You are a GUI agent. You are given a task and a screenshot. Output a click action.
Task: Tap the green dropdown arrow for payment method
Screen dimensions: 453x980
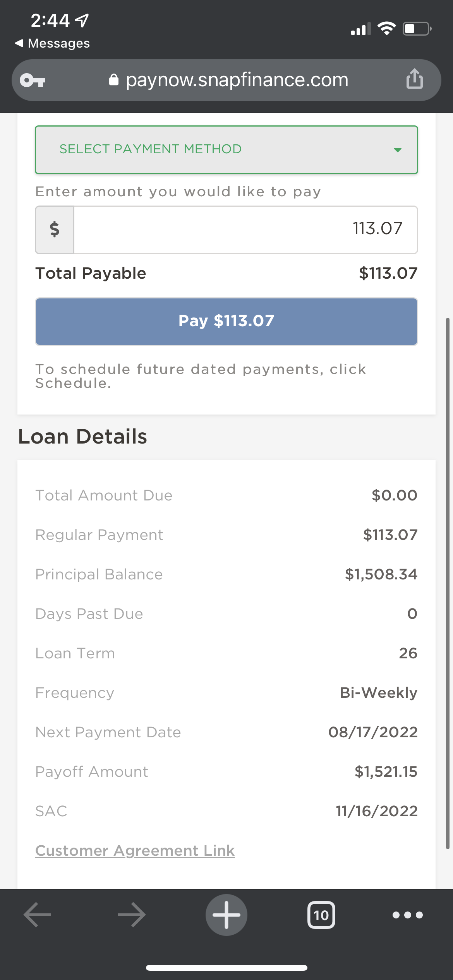pos(398,150)
